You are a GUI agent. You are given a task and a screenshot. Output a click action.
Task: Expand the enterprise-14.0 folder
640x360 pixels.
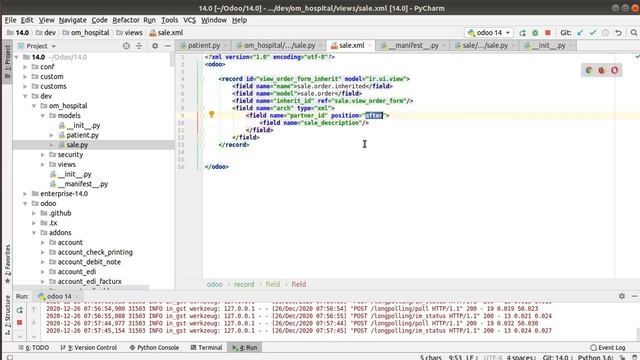coord(25,193)
